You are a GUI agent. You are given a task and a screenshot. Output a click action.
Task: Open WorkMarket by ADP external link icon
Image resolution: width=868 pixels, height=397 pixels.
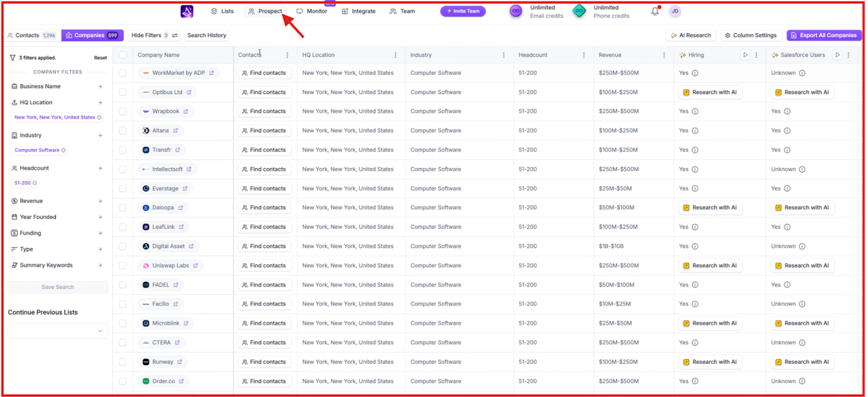212,73
